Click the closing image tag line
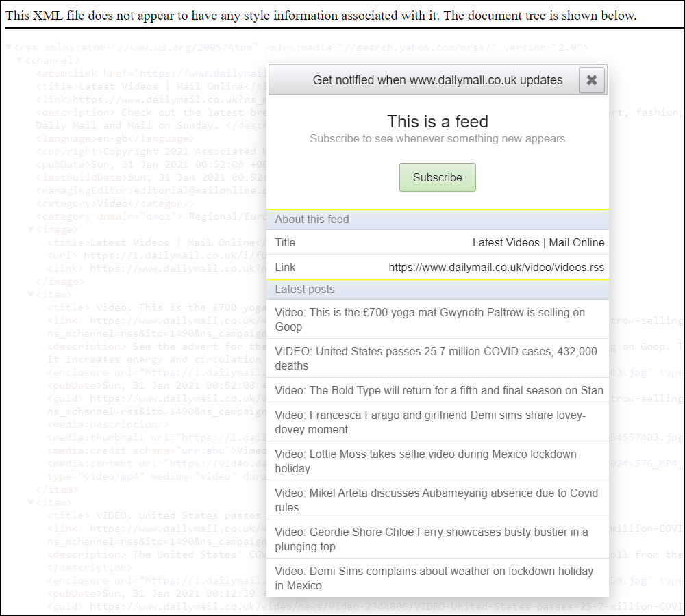This screenshot has width=685, height=616. click(60, 281)
